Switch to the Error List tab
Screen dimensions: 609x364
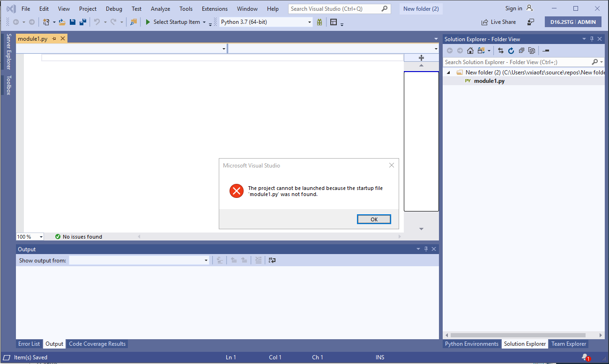[29, 344]
